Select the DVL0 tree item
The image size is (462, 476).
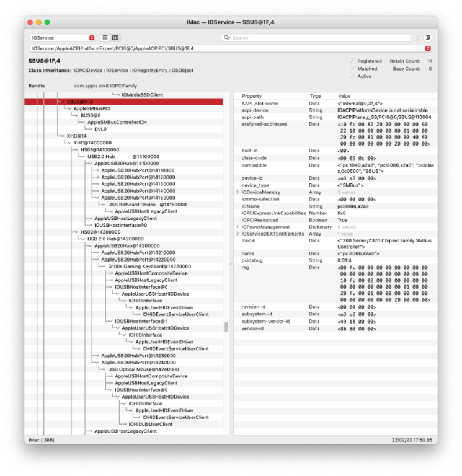point(100,129)
